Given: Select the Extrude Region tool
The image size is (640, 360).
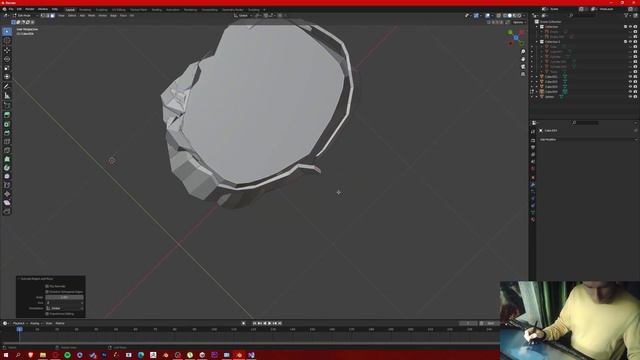Looking at the screenshot, I should tap(7, 115).
